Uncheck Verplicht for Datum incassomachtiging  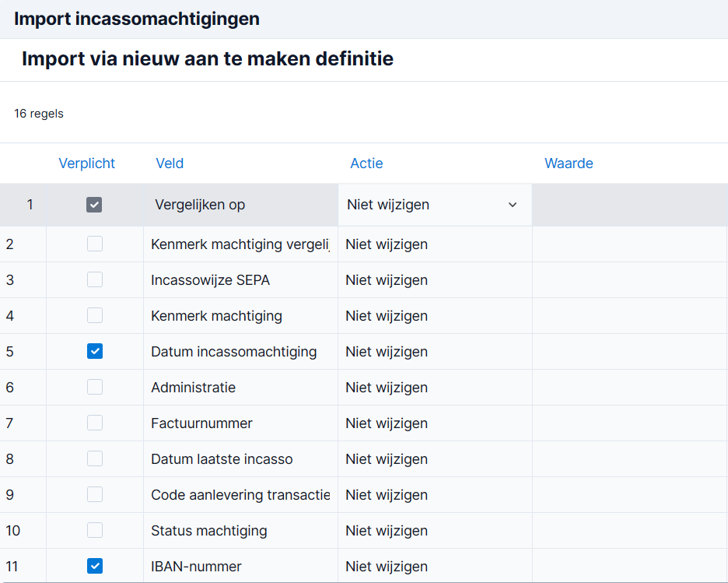tap(95, 351)
